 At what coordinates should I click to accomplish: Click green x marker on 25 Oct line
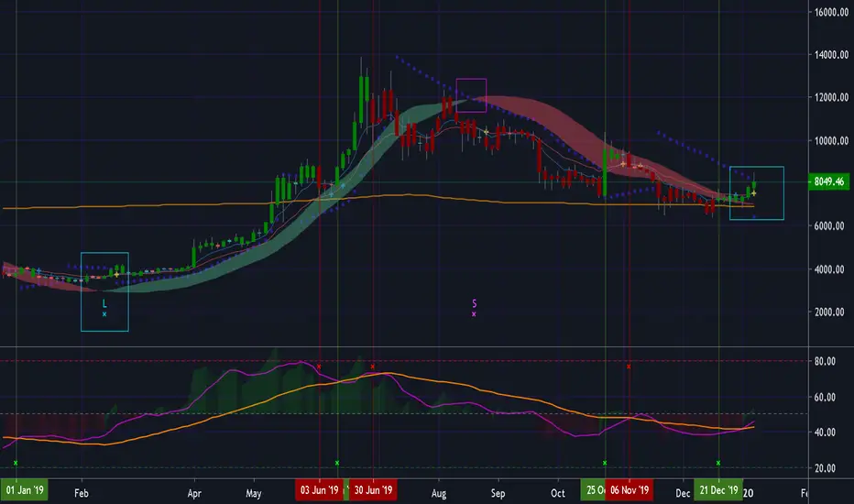pos(605,463)
